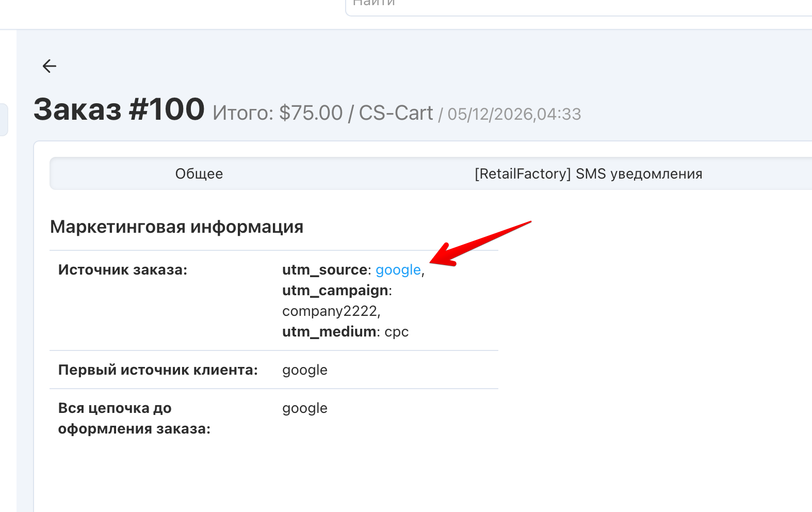Click the CS-Cart label in header
The image size is (812, 512).
coord(396,113)
